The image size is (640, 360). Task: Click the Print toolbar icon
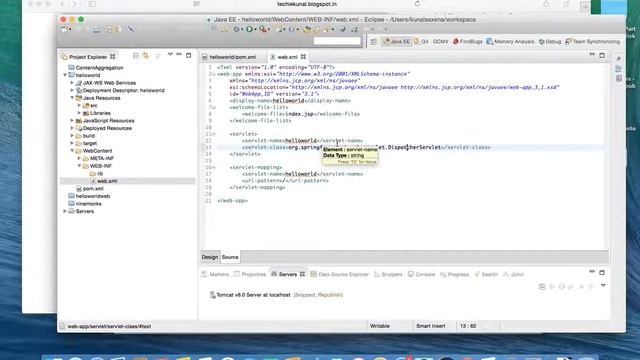coord(96,29)
